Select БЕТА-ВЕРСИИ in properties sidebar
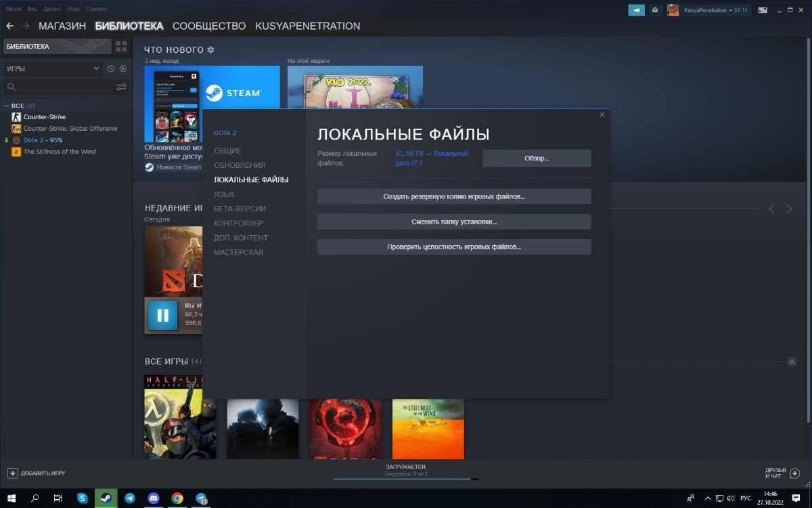 pos(240,209)
